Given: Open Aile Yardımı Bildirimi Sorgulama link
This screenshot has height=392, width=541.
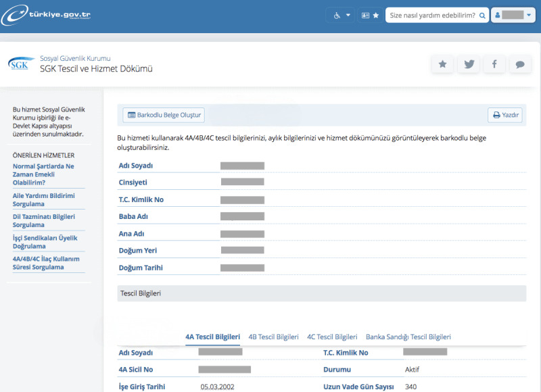Looking at the screenshot, I should point(43,199).
